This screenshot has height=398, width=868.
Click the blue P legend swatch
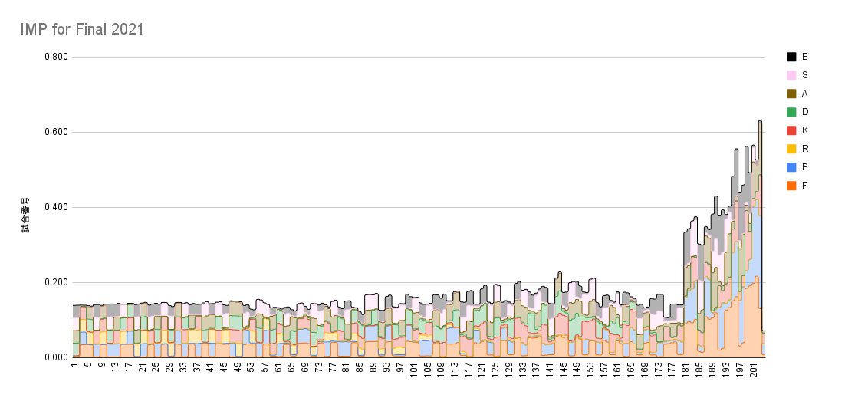(x=791, y=166)
